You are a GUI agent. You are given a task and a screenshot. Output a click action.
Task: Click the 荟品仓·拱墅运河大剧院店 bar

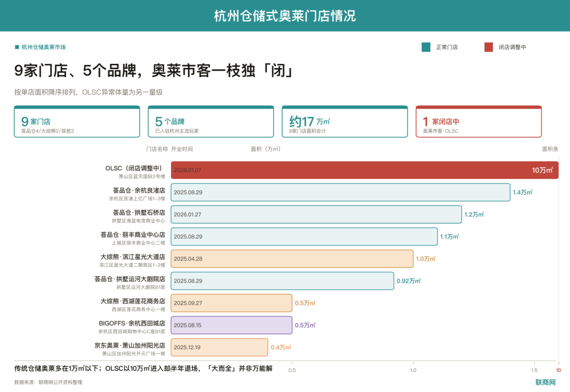(x=282, y=281)
